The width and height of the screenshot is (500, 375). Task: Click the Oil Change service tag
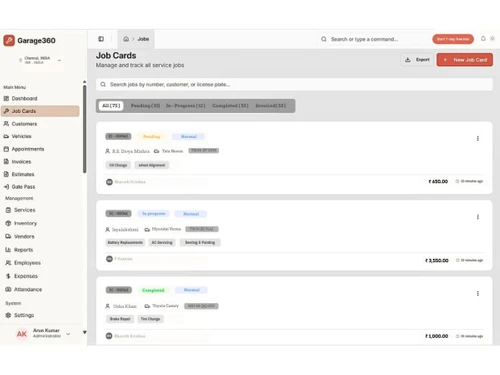118,165
